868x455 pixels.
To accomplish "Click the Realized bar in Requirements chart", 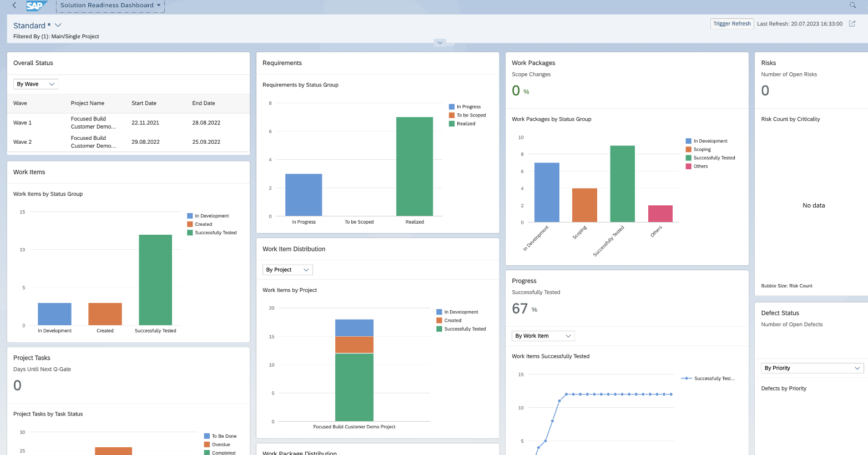I will click(x=414, y=166).
